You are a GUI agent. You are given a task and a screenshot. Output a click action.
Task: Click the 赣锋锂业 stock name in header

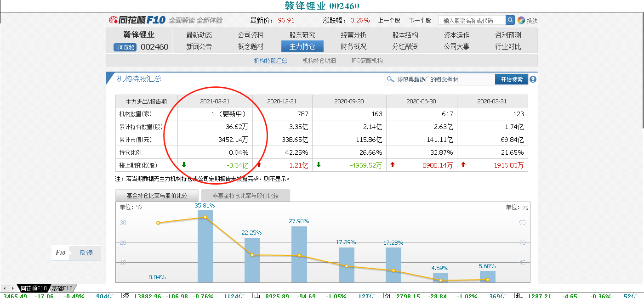(139, 35)
